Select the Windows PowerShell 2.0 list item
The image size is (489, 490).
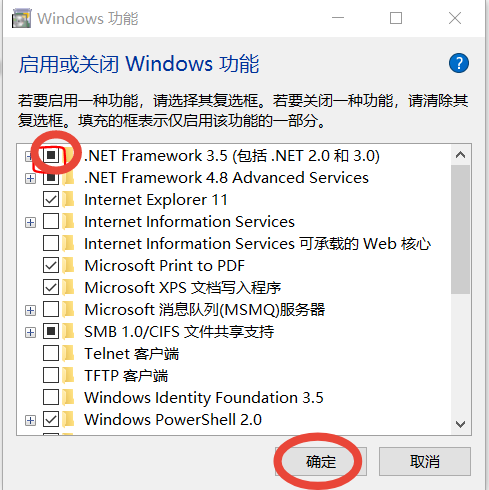pos(173,420)
